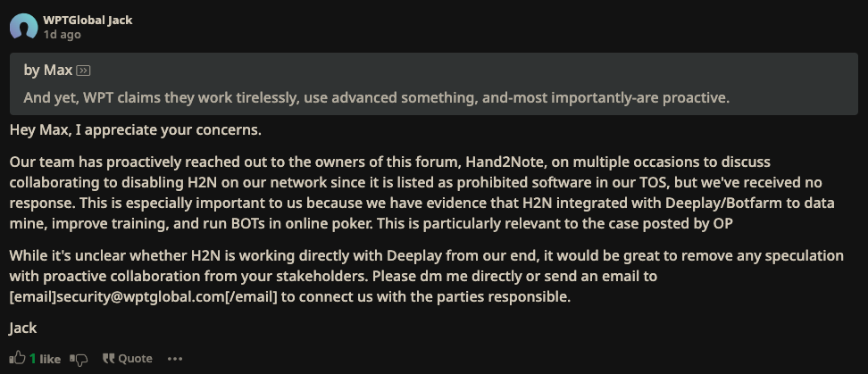Viewport: 868px width, 374px height.
Task: Click the quoted text about WPT claims
Action: click(377, 98)
